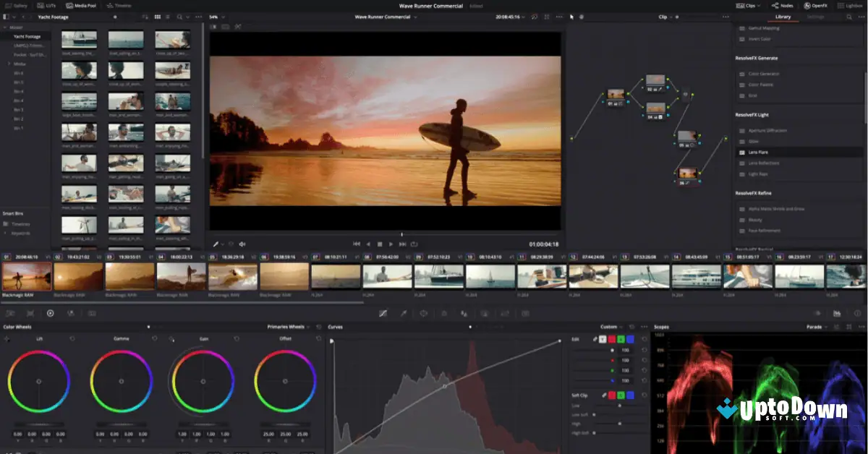Open the Lightbox view
868x454 pixels.
[x=851, y=4]
